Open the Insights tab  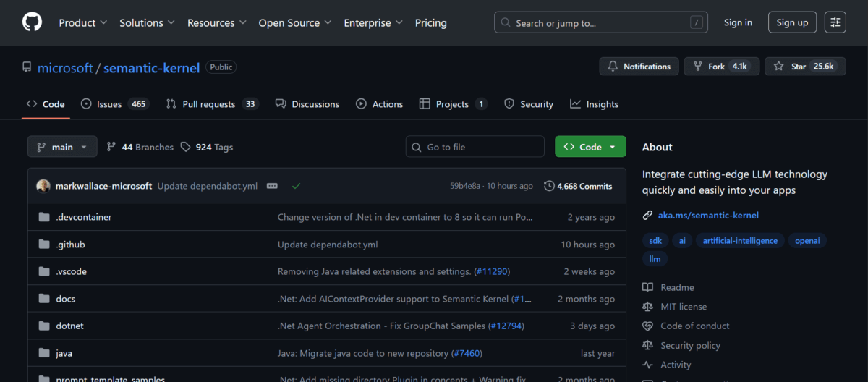[x=594, y=104]
